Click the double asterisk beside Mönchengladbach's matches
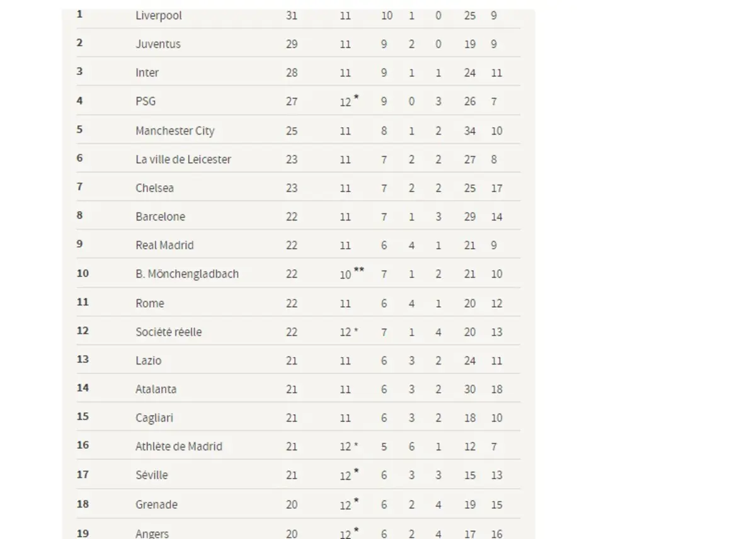756x539 pixels. 359,269
